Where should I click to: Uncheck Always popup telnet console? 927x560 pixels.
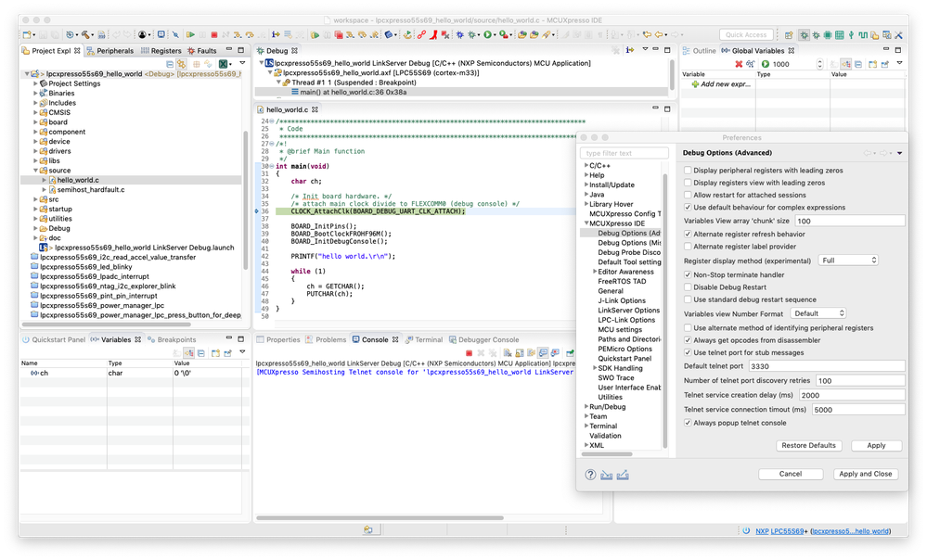(688, 423)
